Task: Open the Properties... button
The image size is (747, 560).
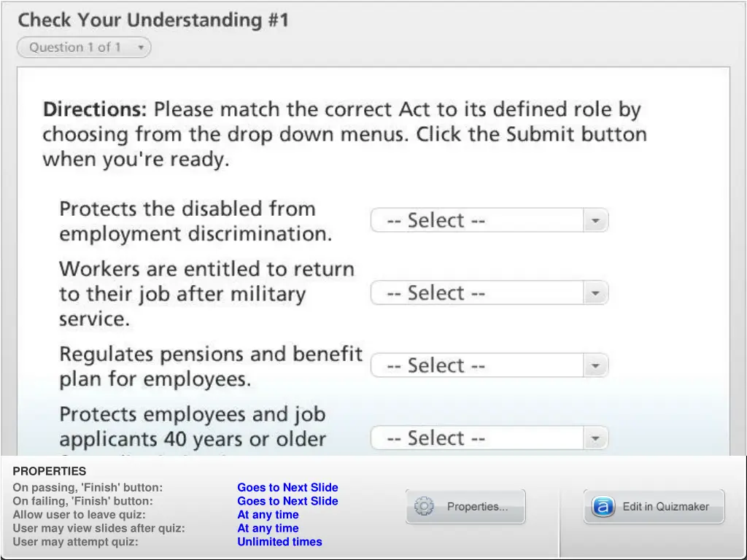Action: point(465,506)
